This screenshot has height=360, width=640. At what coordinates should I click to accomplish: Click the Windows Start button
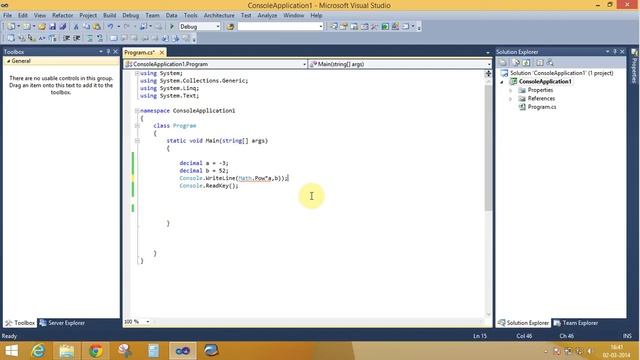coord(11,351)
